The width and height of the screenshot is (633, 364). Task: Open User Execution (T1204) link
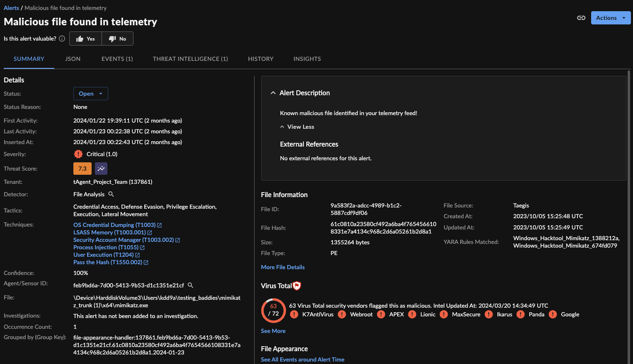104,255
